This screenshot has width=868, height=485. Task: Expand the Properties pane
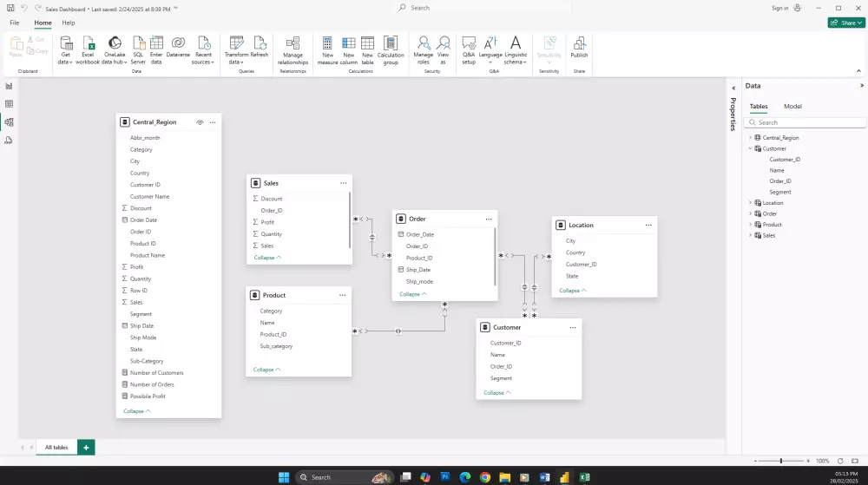pyautogui.click(x=733, y=88)
